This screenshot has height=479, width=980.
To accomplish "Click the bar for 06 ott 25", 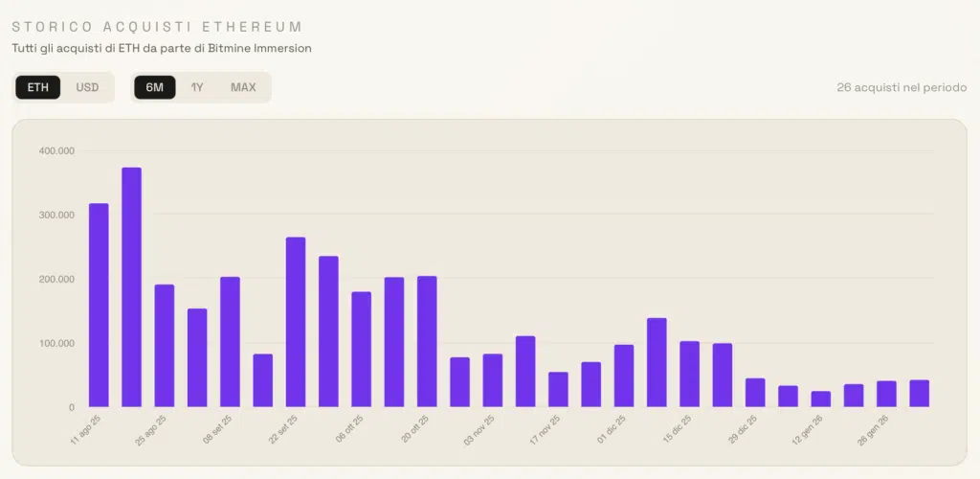I will 361,349.
